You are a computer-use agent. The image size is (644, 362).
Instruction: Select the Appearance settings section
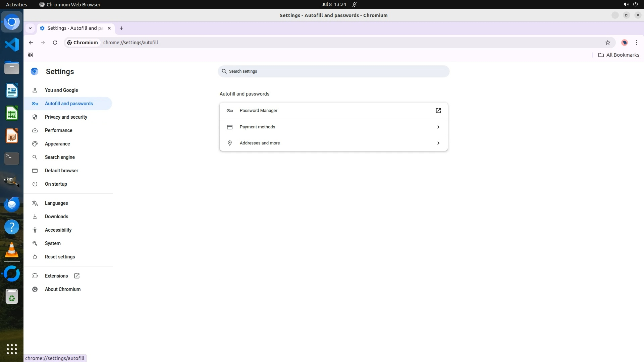pyautogui.click(x=57, y=144)
